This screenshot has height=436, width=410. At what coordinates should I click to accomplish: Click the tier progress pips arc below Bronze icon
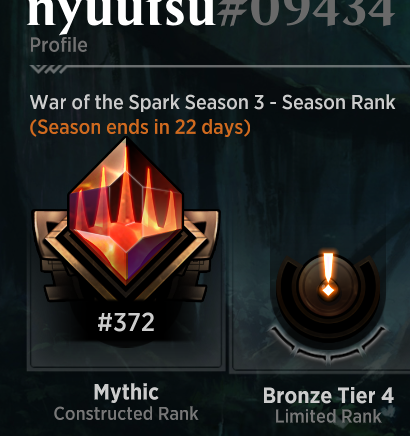328,344
